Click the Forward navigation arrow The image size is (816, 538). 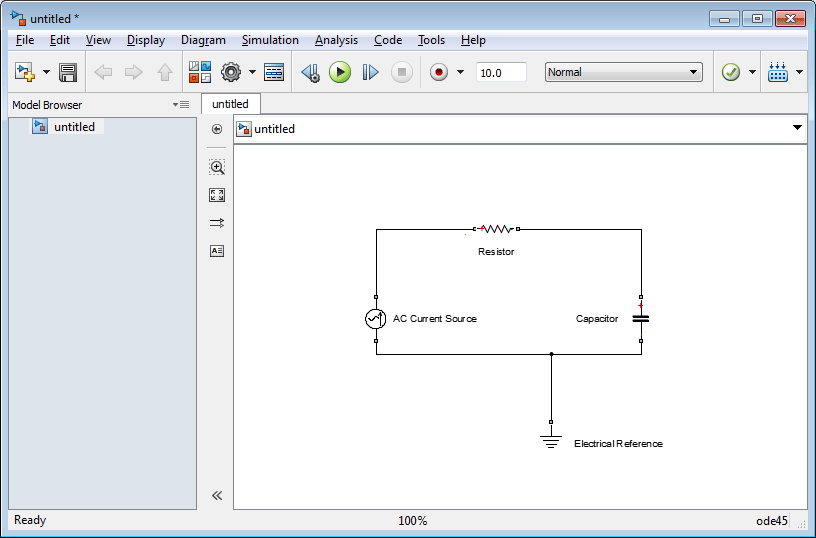pos(134,72)
